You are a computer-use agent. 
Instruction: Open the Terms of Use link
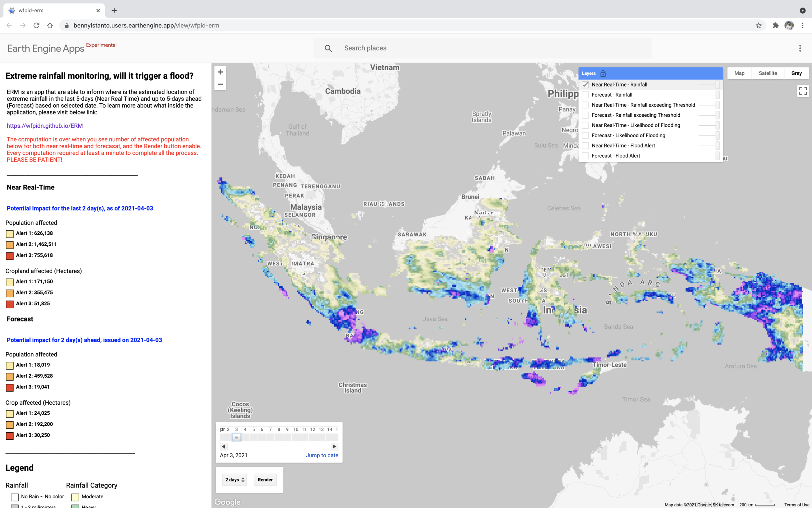click(x=796, y=505)
